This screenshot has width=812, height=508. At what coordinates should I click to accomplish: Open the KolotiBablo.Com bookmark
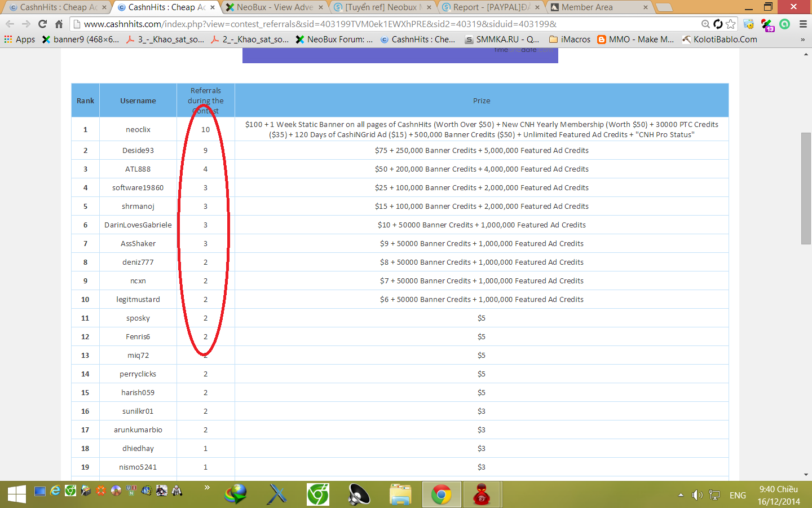720,40
